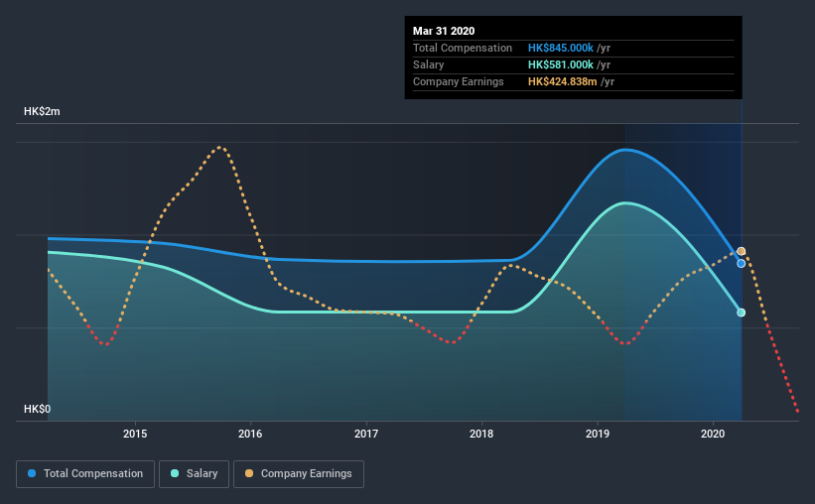This screenshot has height=504, width=815.
Task: Click the Company Earnings label in tooltip
Action: tap(459, 81)
